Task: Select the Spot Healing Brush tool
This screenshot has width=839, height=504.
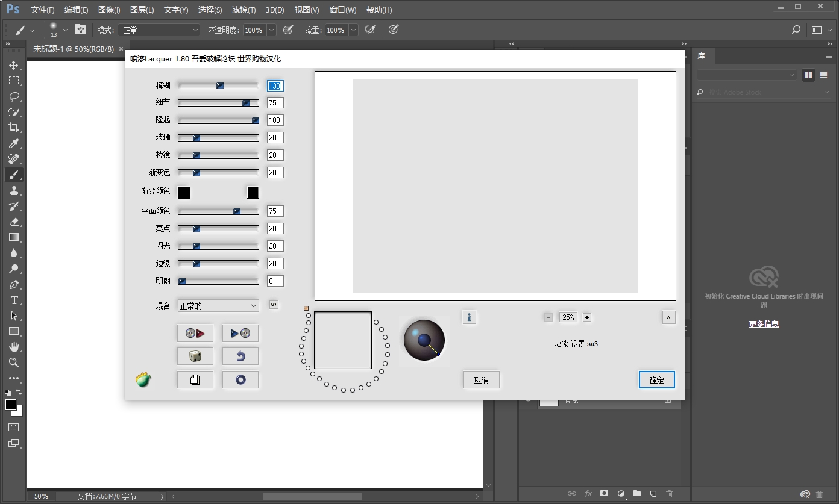Action: [14, 159]
